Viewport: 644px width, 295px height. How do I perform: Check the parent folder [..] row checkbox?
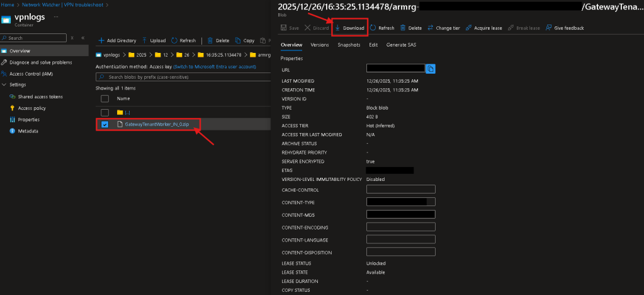pos(105,112)
